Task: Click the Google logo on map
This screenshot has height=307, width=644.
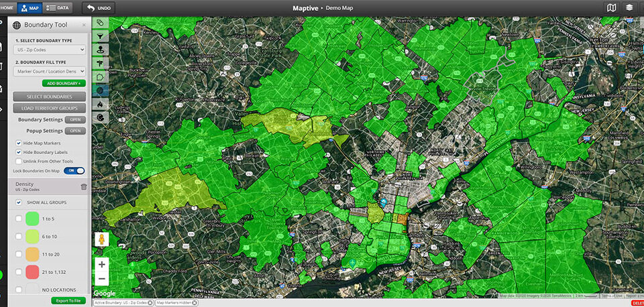Action: point(105,294)
